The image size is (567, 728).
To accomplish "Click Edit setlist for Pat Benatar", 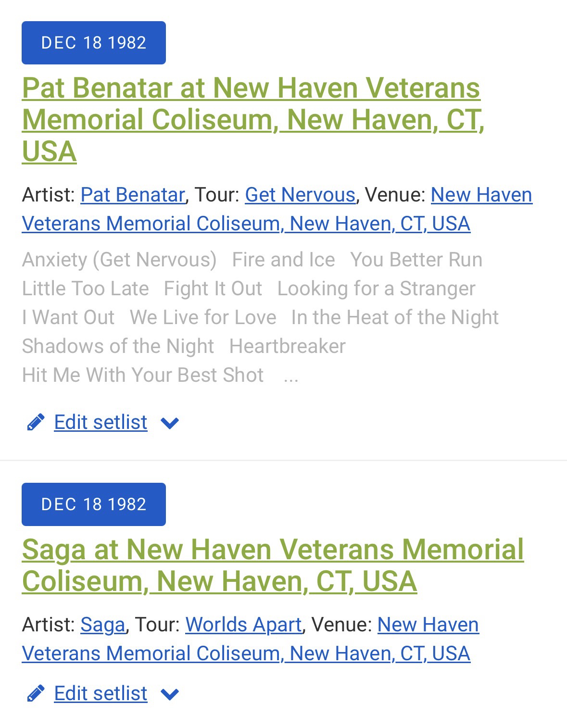I will click(x=101, y=422).
